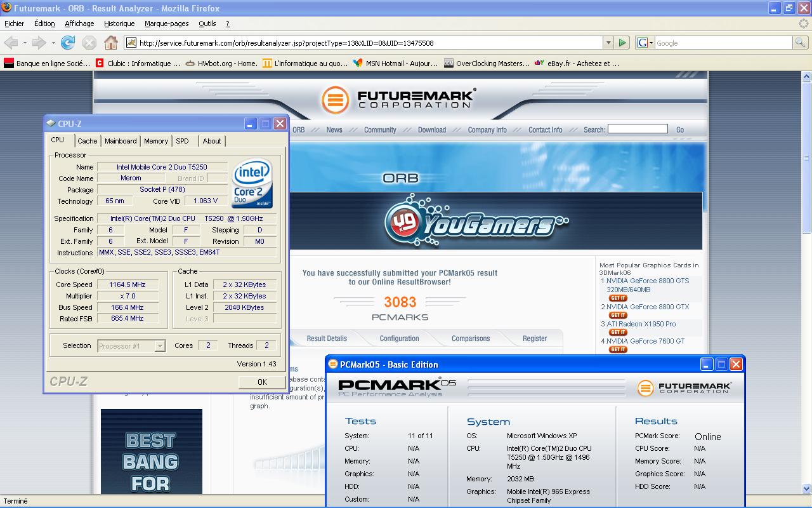
Task: Open the Help '?' menu
Action: [228, 23]
